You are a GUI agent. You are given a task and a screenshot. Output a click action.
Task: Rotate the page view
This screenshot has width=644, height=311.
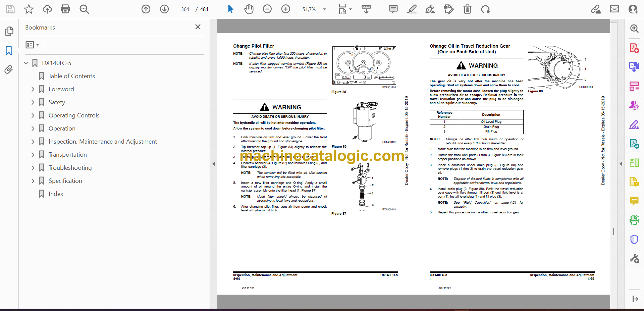pyautogui.click(x=485, y=9)
